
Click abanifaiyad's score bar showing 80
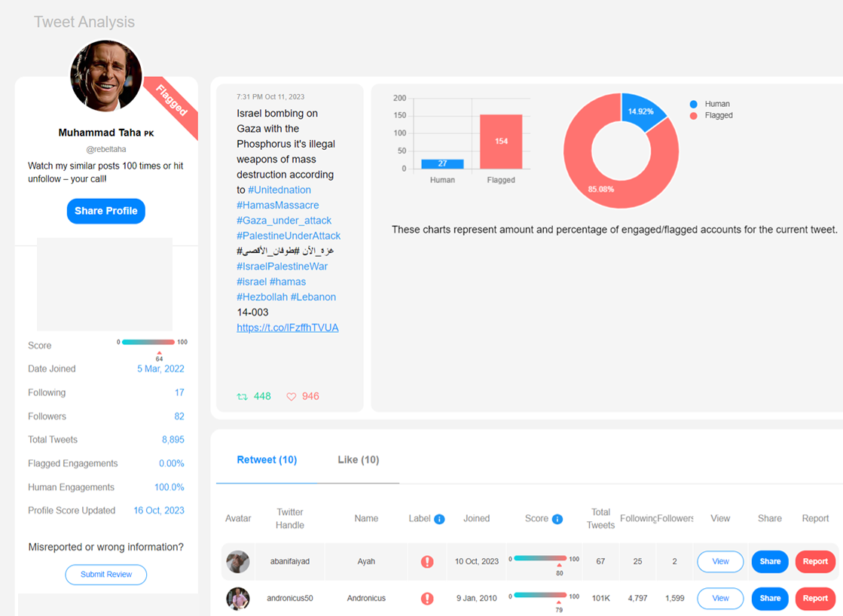pos(540,559)
